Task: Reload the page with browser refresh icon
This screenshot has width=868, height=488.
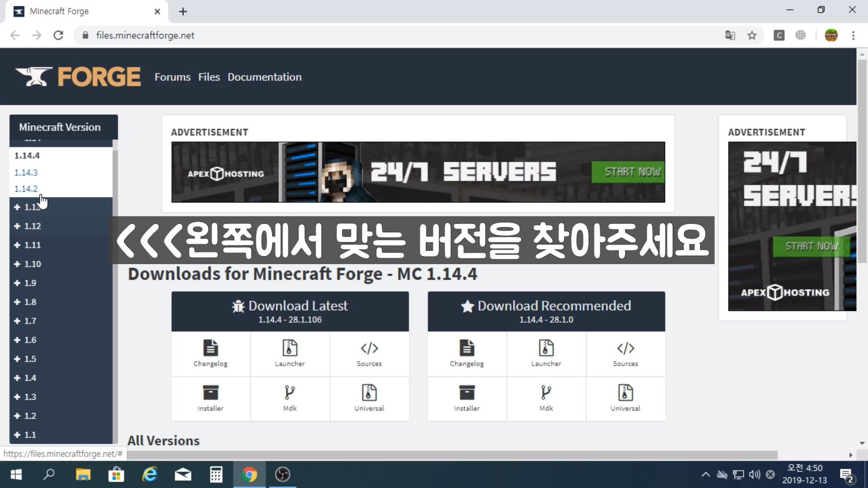Action: pyautogui.click(x=58, y=35)
